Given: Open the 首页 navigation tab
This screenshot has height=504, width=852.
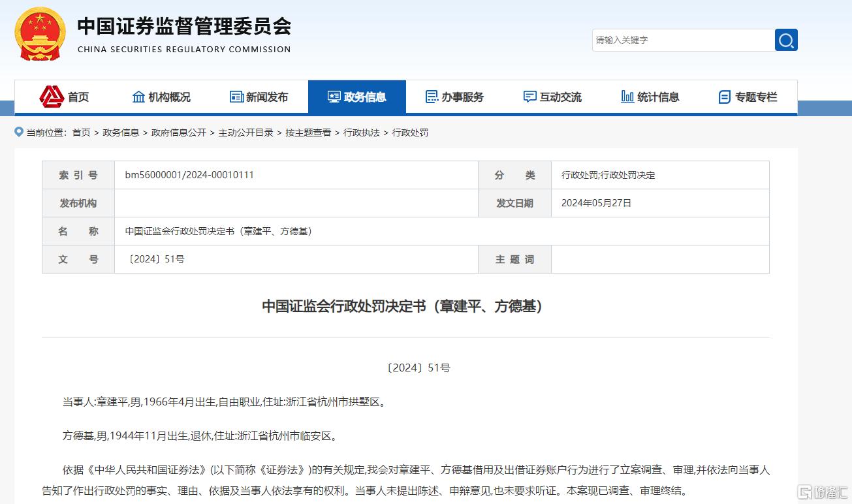Looking at the screenshot, I should pyautogui.click(x=63, y=97).
